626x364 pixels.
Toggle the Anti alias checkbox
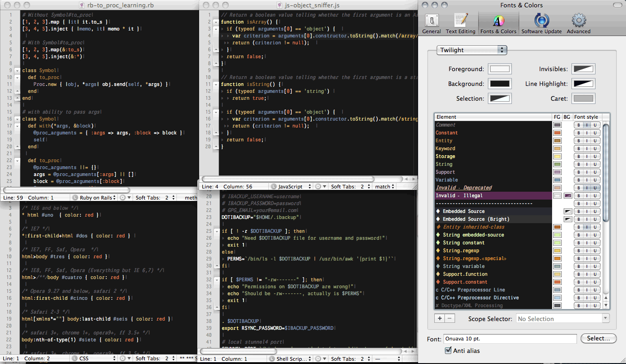pos(448,351)
